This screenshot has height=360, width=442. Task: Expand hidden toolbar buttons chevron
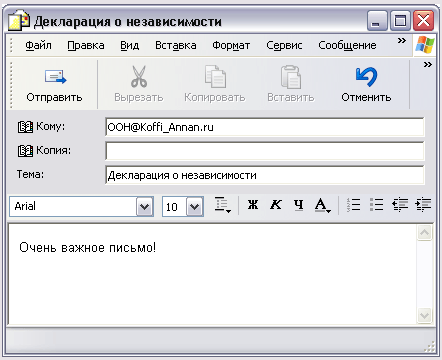point(427,64)
